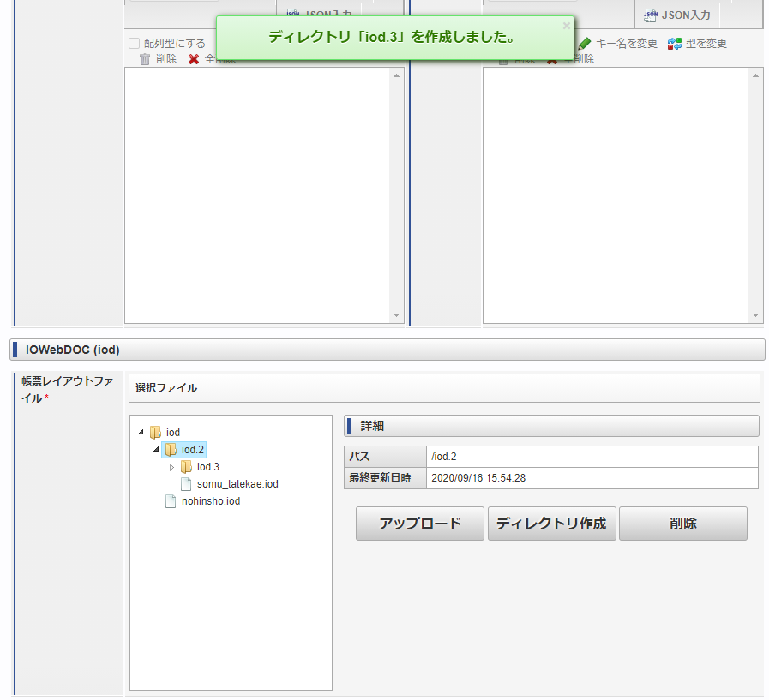Expand the iod.3 folder node
769x700 pixels.
click(171, 467)
